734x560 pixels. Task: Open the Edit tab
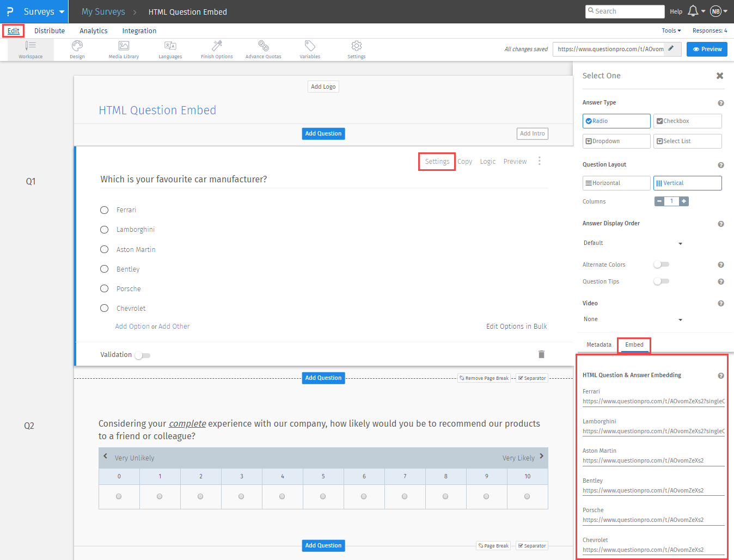(14, 31)
